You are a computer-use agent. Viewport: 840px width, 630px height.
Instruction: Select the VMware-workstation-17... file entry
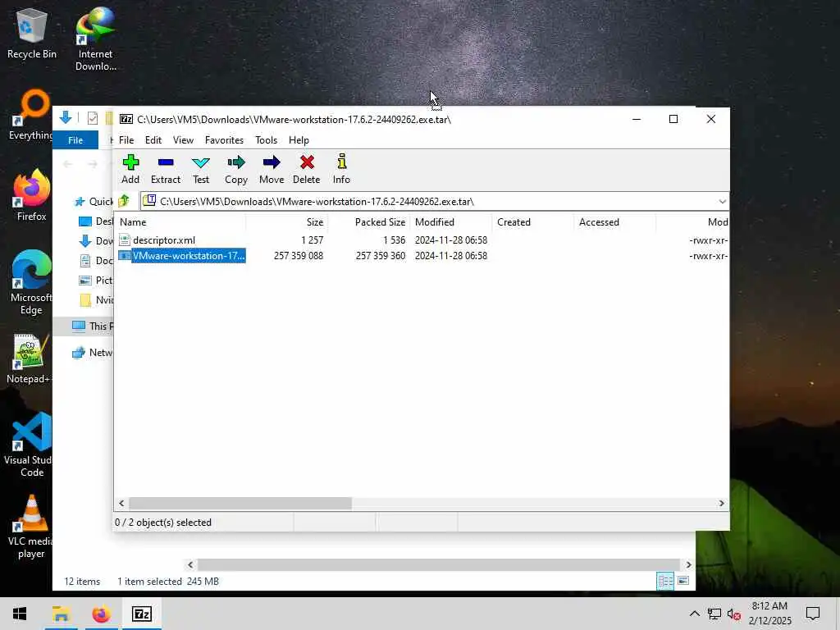click(x=189, y=256)
